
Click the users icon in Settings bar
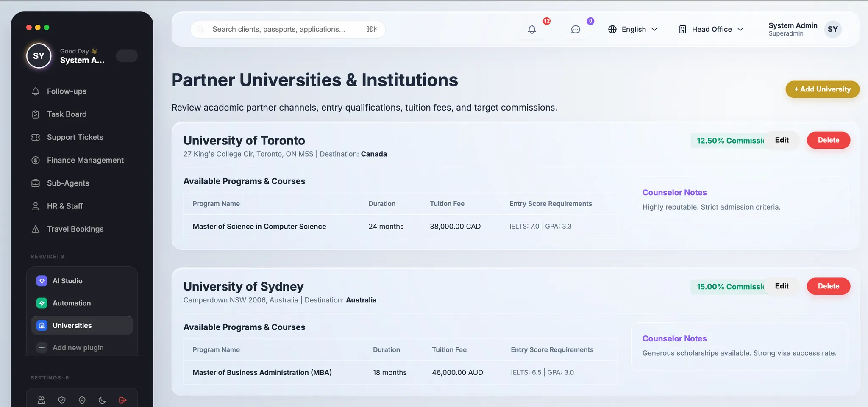click(41, 400)
